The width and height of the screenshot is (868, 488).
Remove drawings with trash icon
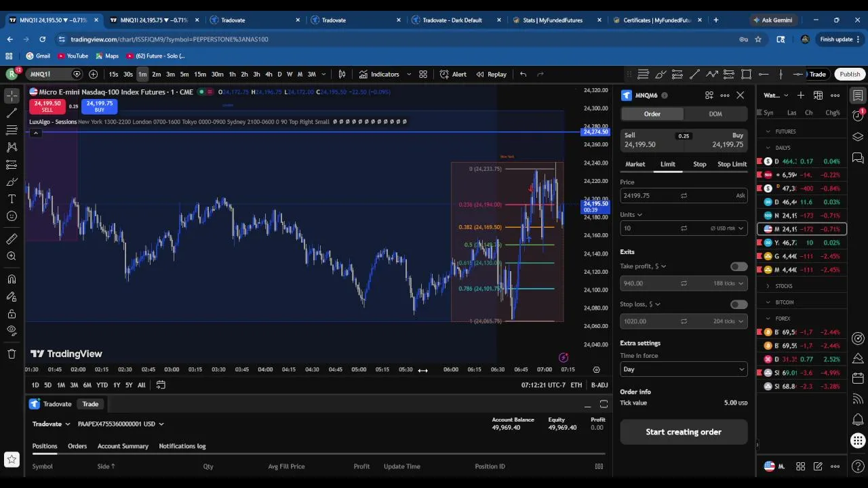pyautogui.click(x=12, y=353)
